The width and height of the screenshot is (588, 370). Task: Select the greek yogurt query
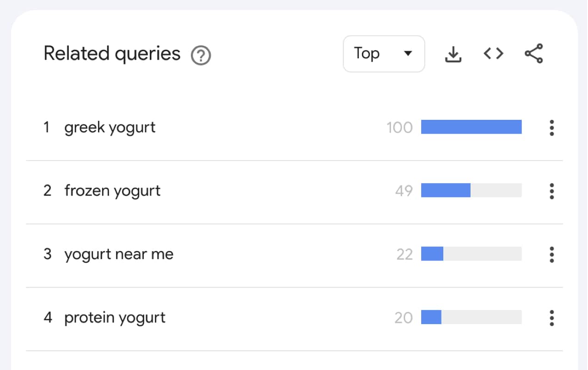110,128
